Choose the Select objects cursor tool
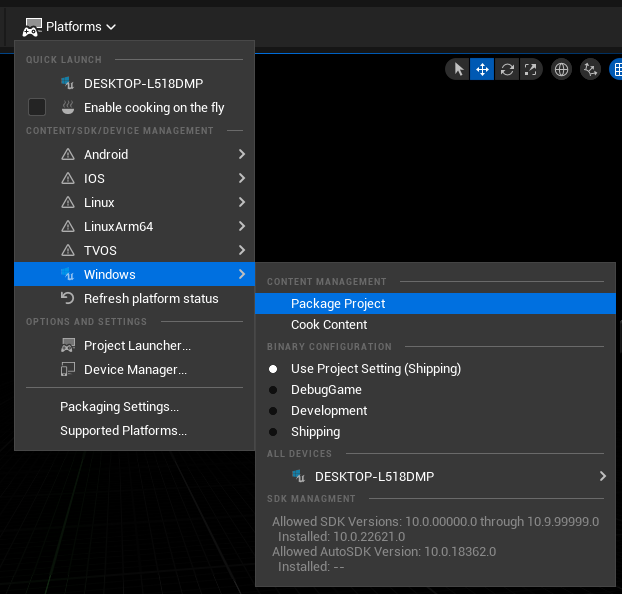 tap(458, 69)
